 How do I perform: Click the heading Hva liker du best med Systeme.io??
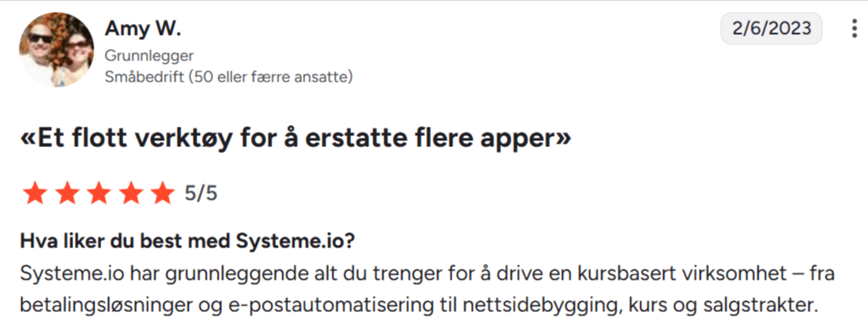point(187,241)
